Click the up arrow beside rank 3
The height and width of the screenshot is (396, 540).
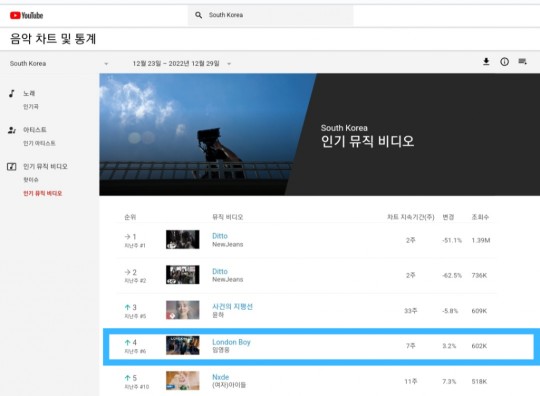click(127, 307)
